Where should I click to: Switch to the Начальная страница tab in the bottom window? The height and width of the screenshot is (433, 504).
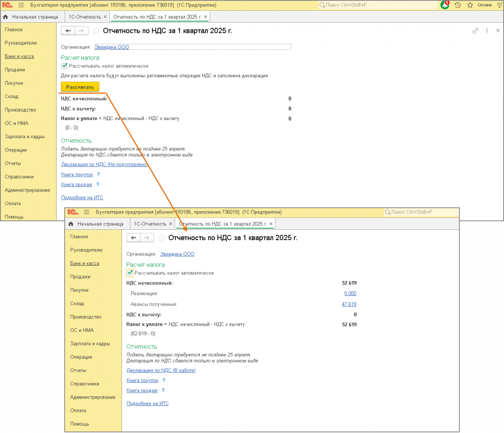coord(97,224)
